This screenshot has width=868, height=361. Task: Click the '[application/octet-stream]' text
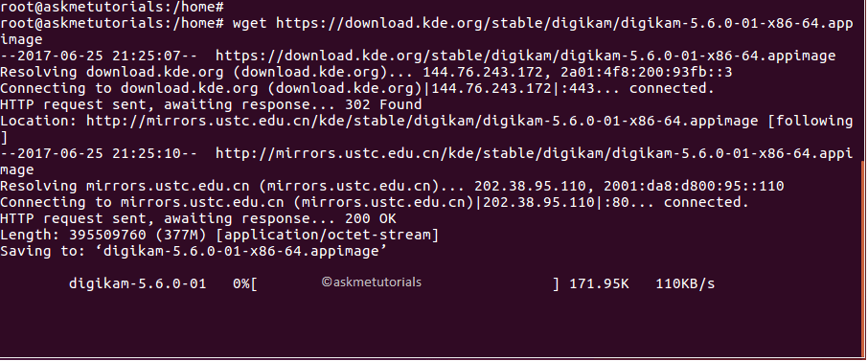click(327, 236)
